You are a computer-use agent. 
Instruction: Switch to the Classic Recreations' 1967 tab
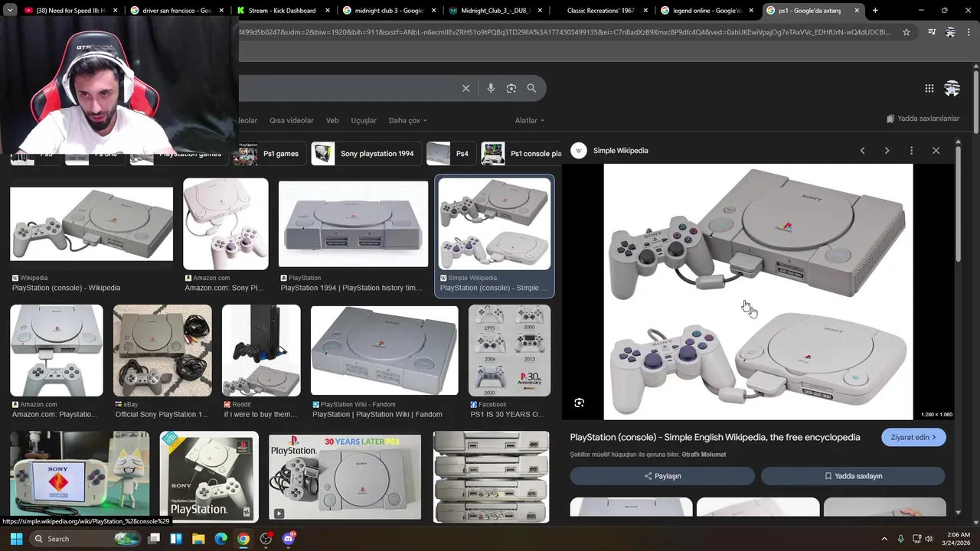[x=601, y=11]
